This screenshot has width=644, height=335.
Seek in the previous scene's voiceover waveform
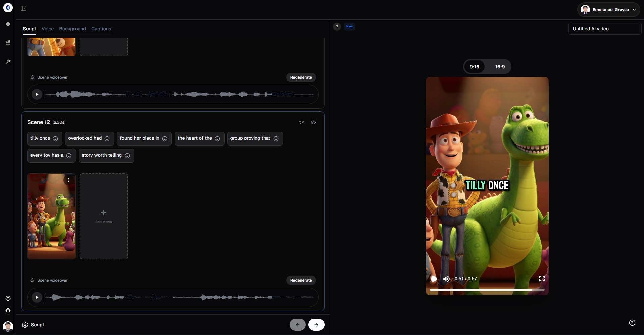click(x=180, y=94)
